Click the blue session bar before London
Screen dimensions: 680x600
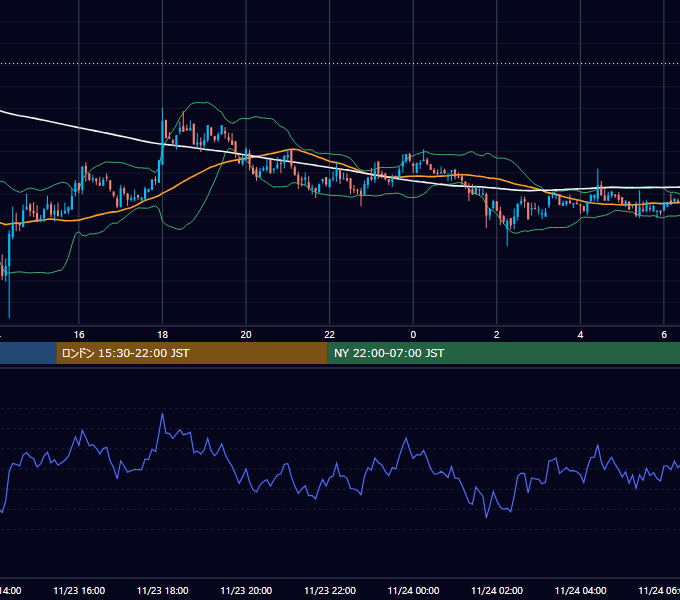(x=28, y=353)
